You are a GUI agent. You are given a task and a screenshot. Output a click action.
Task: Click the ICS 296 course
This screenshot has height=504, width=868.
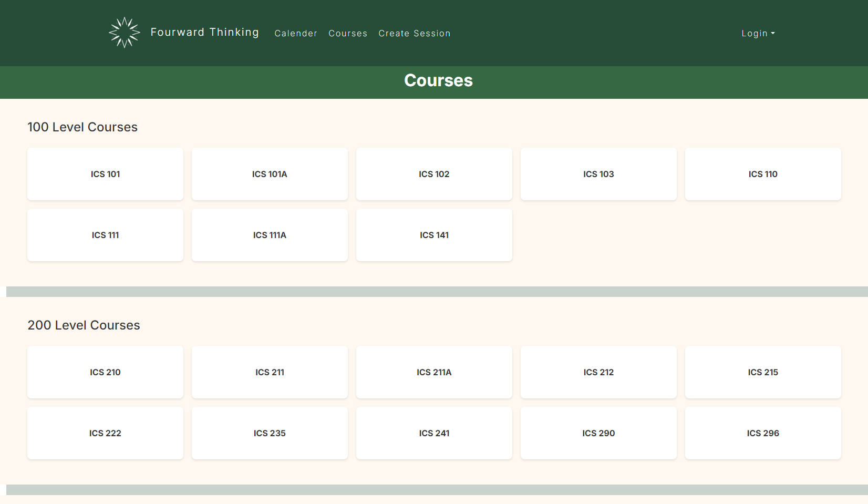763,433
